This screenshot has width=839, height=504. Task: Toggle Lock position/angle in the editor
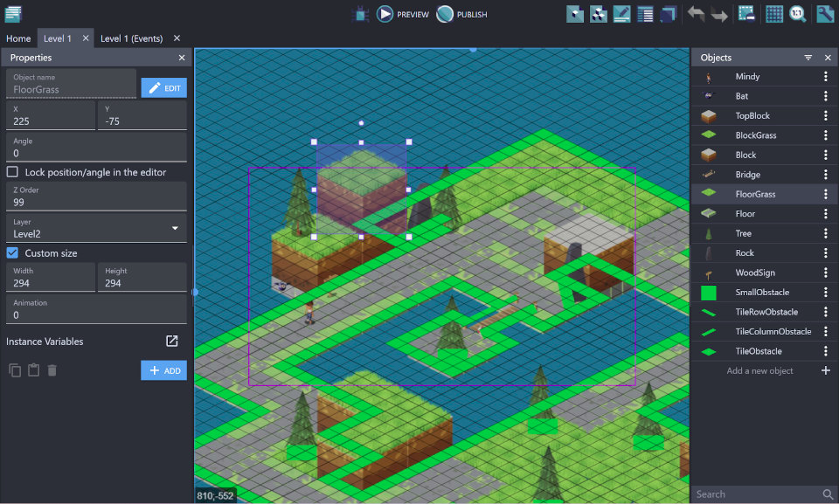12,172
